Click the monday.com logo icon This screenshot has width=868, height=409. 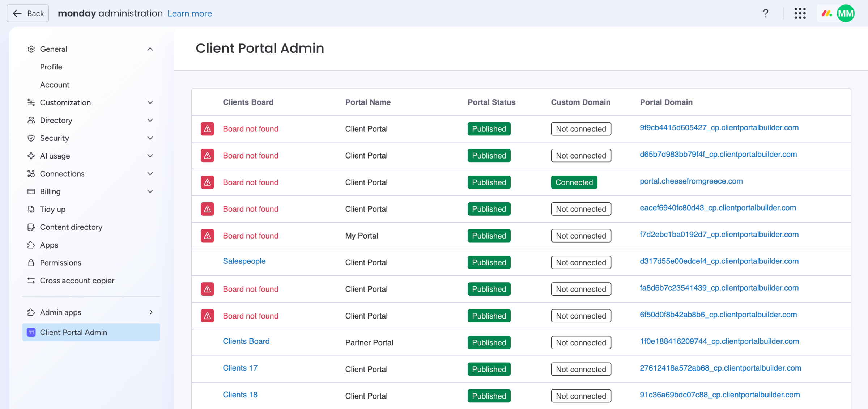point(827,13)
